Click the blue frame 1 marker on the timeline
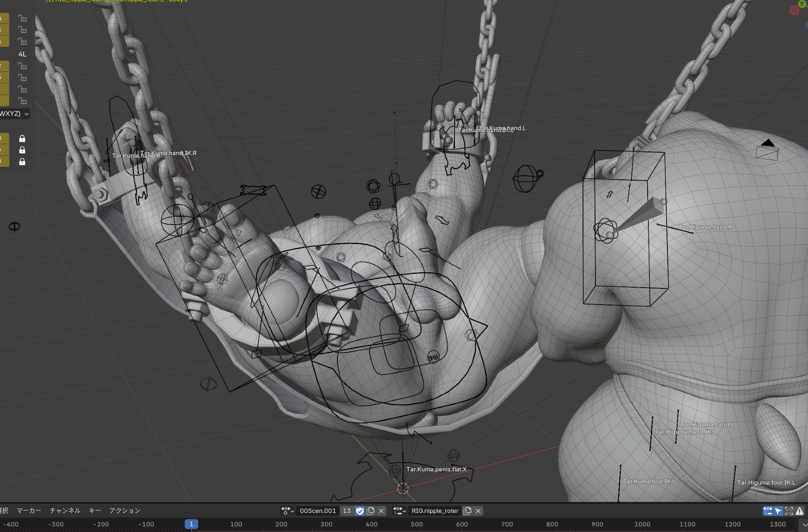The height and width of the screenshot is (532, 808). click(x=191, y=524)
